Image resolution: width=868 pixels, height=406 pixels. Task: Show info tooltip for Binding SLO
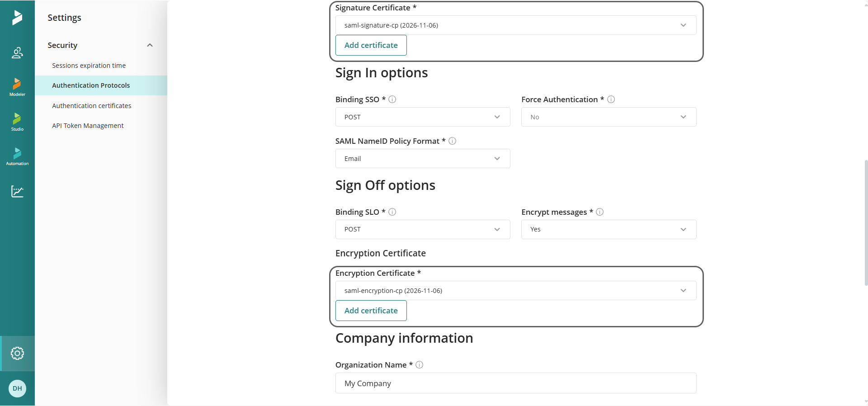[392, 212]
